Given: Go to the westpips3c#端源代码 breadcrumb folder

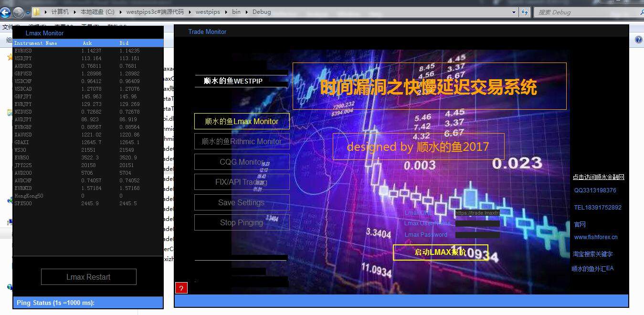Looking at the screenshot, I should tap(155, 12).
